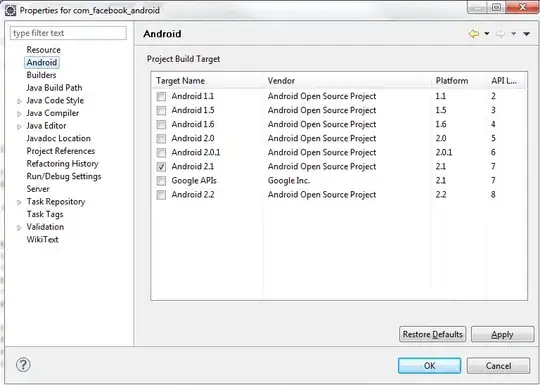Select Java Build Path in sidebar
Viewport: 540px width, 385px height.
tap(54, 88)
